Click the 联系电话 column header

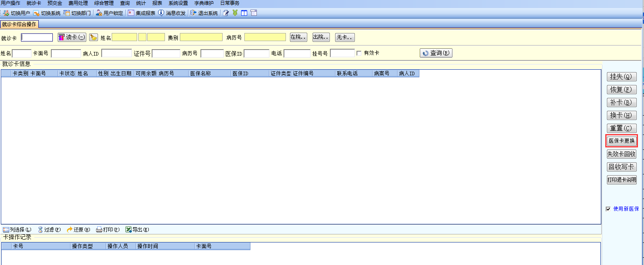pyautogui.click(x=354, y=74)
